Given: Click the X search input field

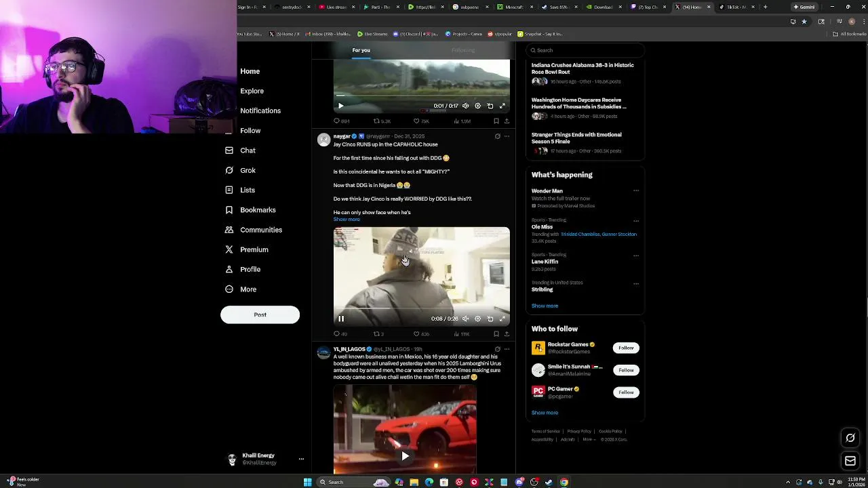Looking at the screenshot, I should pos(585,50).
